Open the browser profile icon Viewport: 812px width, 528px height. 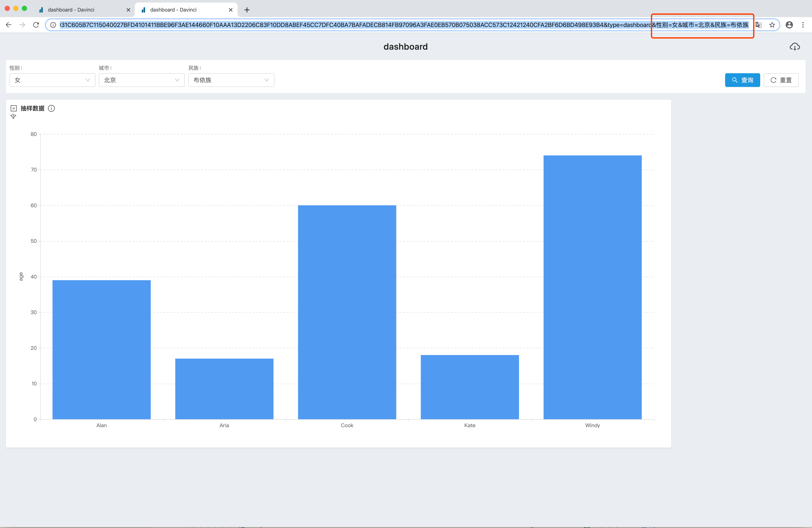[x=789, y=25]
